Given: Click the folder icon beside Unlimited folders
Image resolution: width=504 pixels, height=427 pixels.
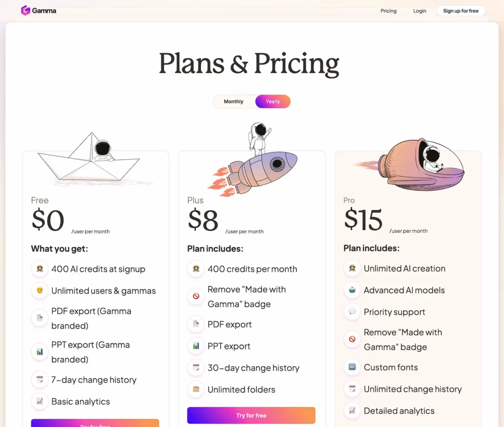Looking at the screenshot, I should 196,390.
